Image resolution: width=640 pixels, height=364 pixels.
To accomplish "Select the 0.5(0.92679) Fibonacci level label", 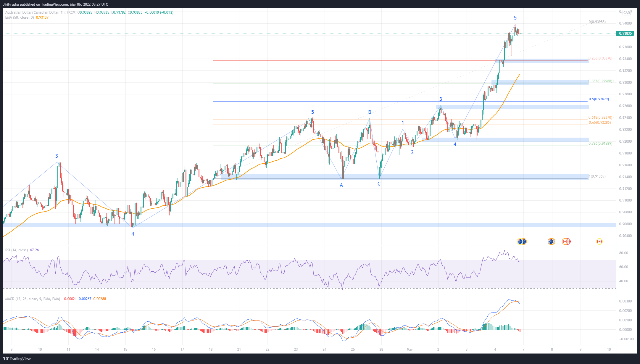I will coord(599,99).
